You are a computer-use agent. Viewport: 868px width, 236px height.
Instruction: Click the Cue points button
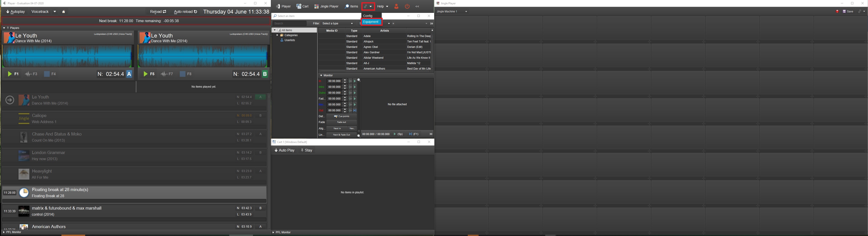point(341,116)
